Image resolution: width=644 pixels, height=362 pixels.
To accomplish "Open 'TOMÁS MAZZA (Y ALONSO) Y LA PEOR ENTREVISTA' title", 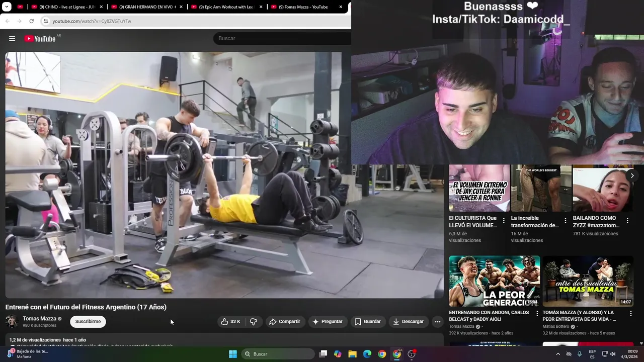I will click(579, 316).
